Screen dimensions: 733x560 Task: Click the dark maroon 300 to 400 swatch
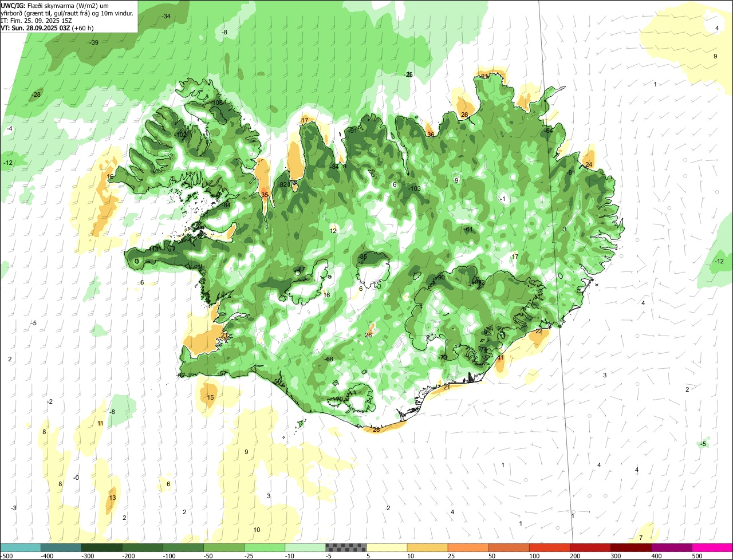[631, 548]
